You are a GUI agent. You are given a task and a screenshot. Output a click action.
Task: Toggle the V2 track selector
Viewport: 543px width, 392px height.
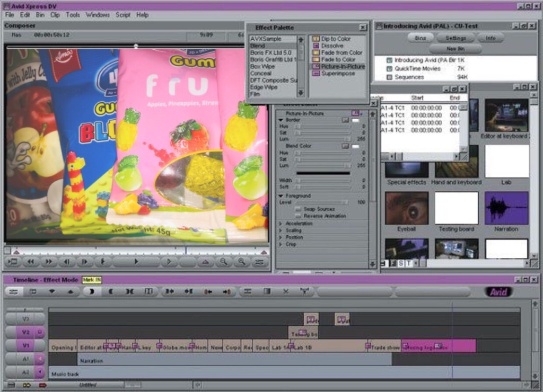[x=25, y=333]
